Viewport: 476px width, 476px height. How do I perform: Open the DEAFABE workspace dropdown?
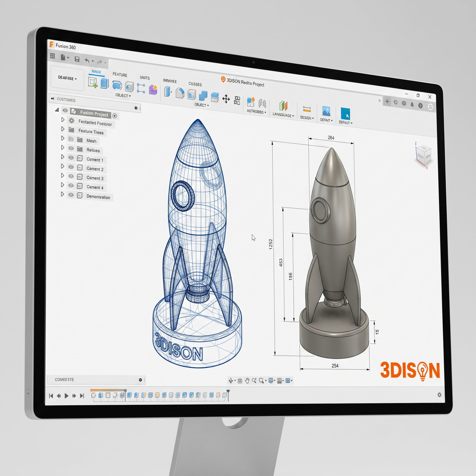(x=67, y=78)
